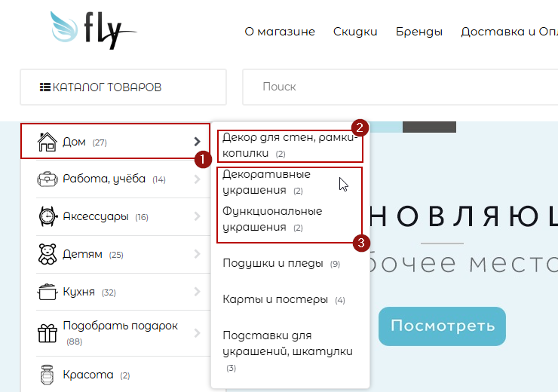Click the teddy bear icon for Детям
The image size is (558, 392).
[x=48, y=254]
